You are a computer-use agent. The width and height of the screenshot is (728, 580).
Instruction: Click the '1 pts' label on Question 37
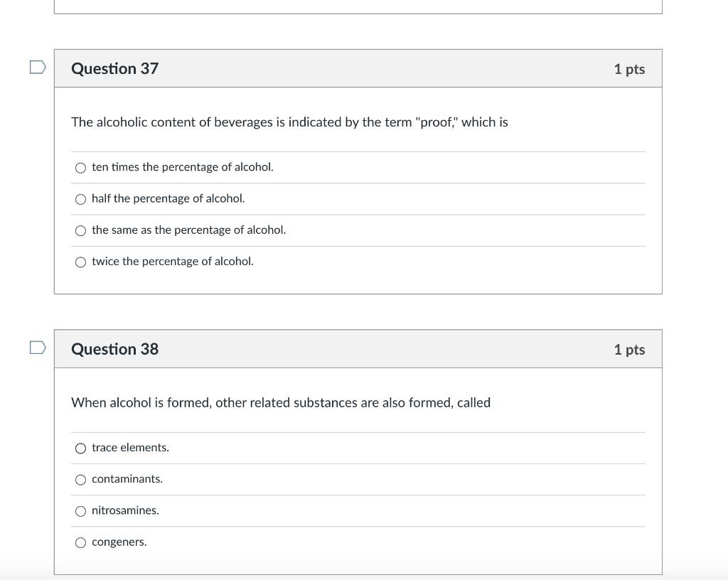[629, 69]
